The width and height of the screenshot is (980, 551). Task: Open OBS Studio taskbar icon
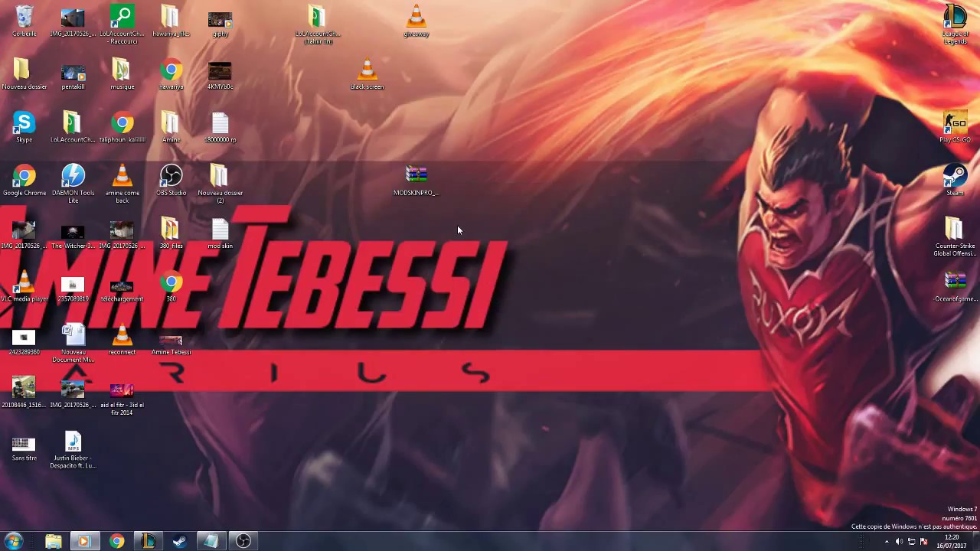pos(243,541)
